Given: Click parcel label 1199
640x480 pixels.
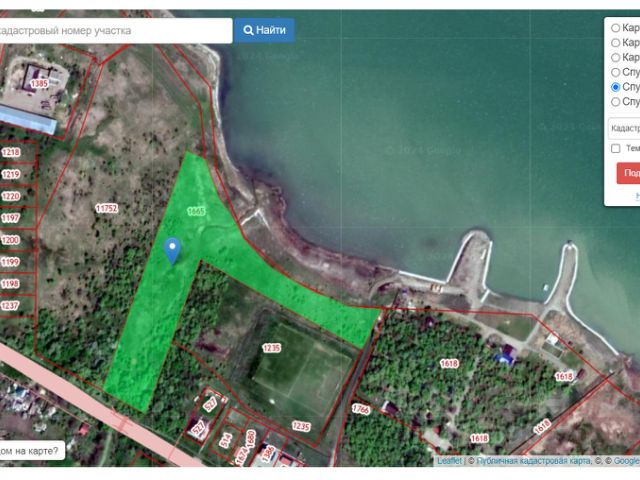Looking at the screenshot, I should [10, 262].
